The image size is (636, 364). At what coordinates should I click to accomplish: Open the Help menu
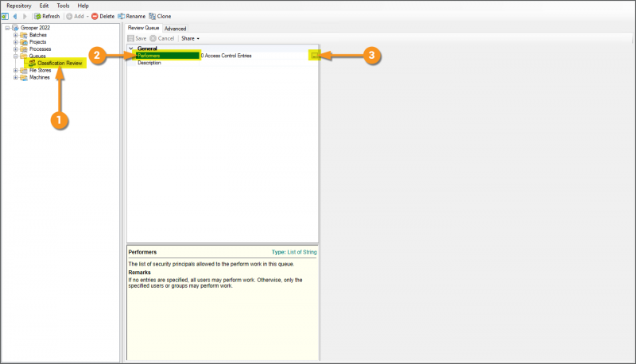(83, 6)
